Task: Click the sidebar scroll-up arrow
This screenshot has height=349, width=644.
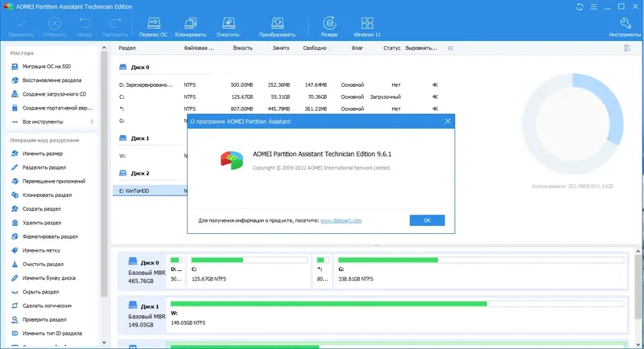Action: tap(104, 48)
